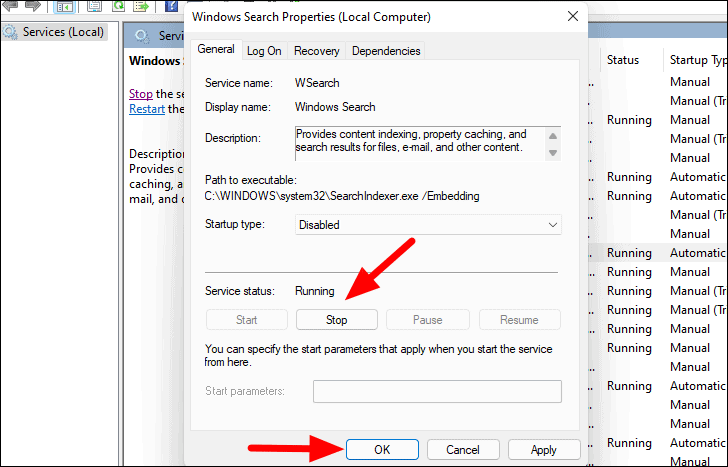This screenshot has height=467, width=728.
Task: Open the Properties toolbar icon in Services
Action: (94, 6)
